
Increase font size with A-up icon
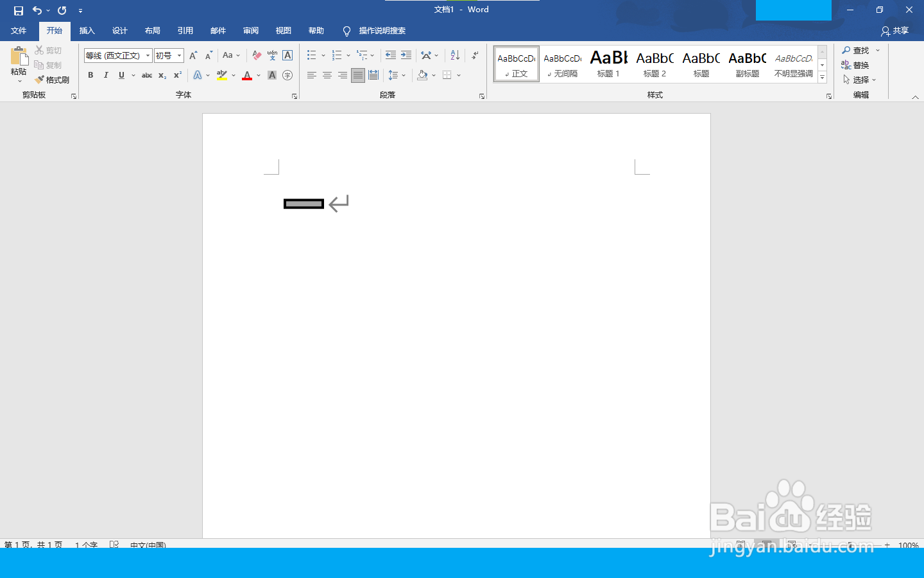click(193, 55)
